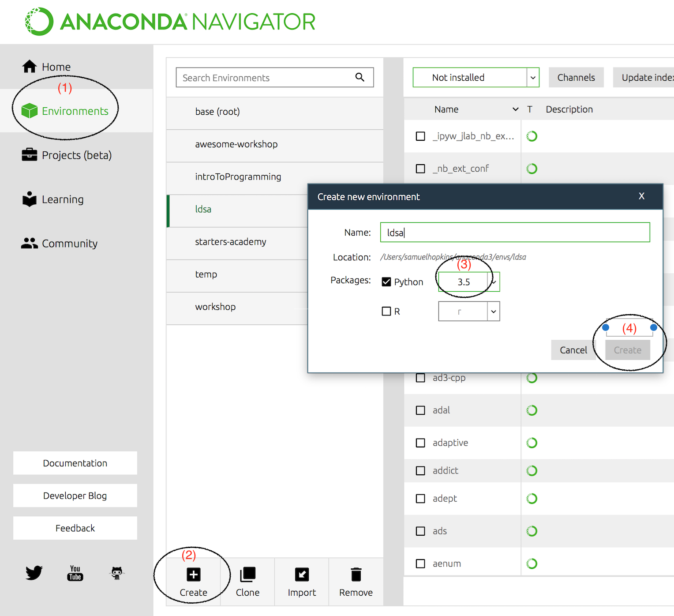Click the Anaconda Navigator logo
Screen dimensions: 674x616
(170, 22)
